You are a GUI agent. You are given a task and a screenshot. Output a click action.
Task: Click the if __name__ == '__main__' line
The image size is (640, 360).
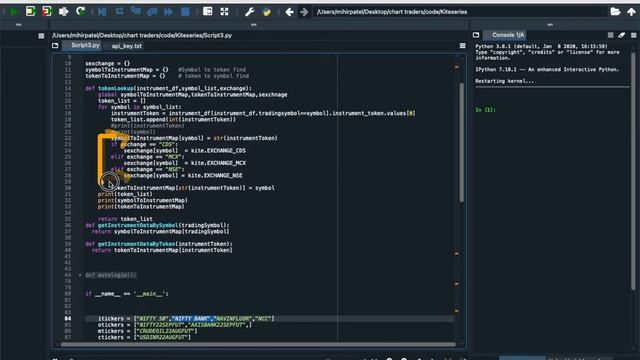pyautogui.click(x=127, y=294)
